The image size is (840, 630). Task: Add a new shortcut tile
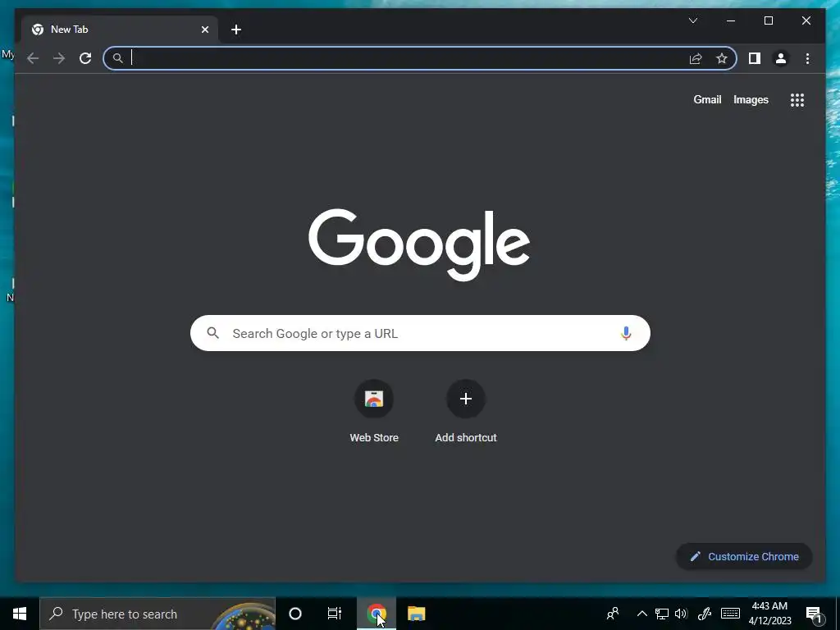click(466, 412)
